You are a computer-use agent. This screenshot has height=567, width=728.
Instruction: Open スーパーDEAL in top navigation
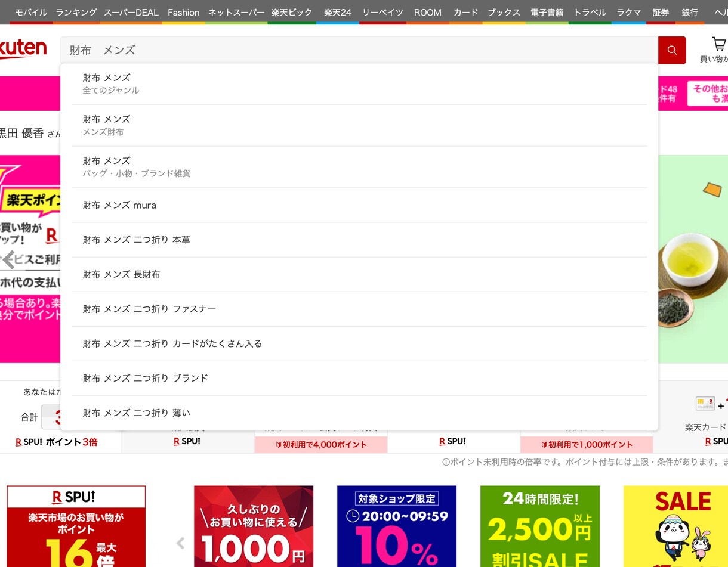pyautogui.click(x=131, y=12)
